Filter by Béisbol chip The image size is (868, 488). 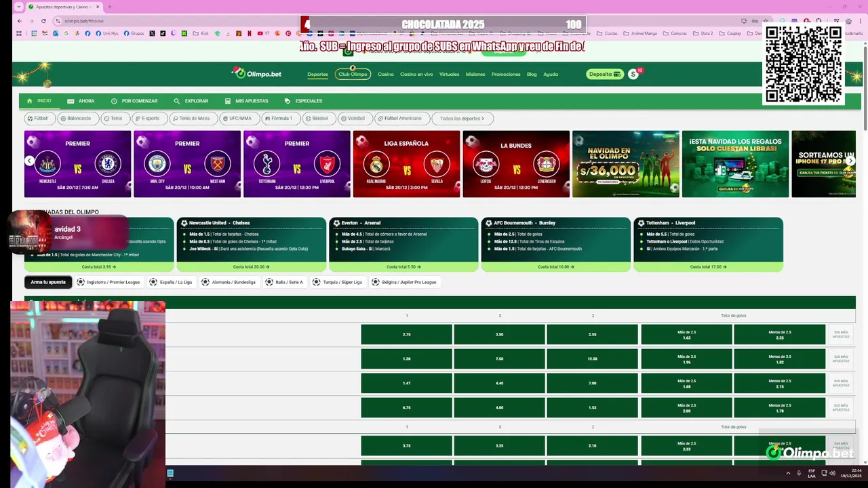319,119
